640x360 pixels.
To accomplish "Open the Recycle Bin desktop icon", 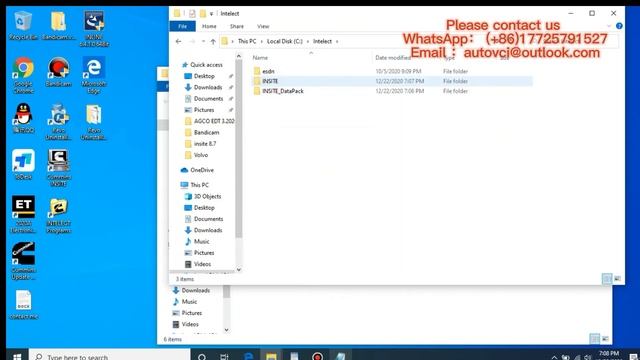I will [x=23, y=26].
